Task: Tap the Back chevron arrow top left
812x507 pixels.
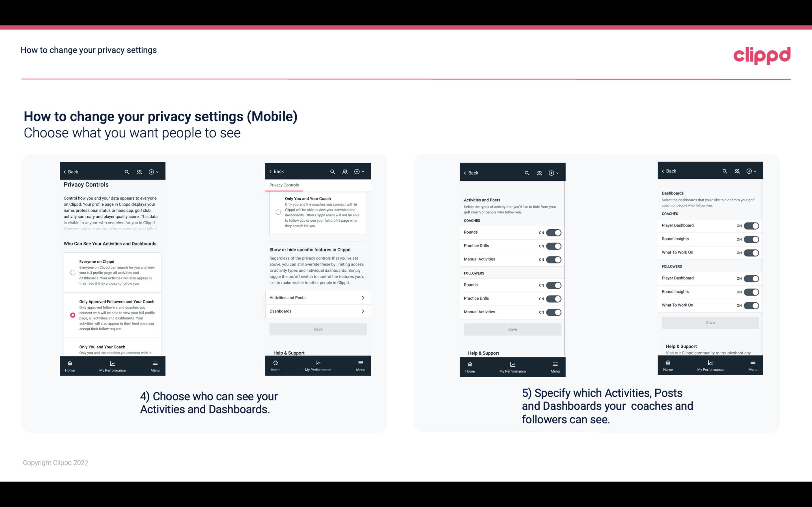Action: (x=65, y=172)
